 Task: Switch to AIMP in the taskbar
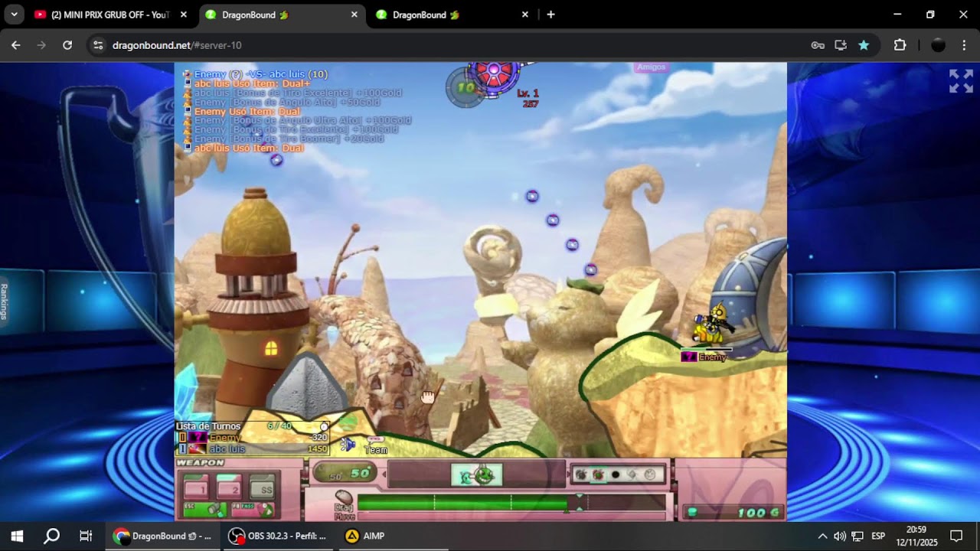pyautogui.click(x=364, y=536)
